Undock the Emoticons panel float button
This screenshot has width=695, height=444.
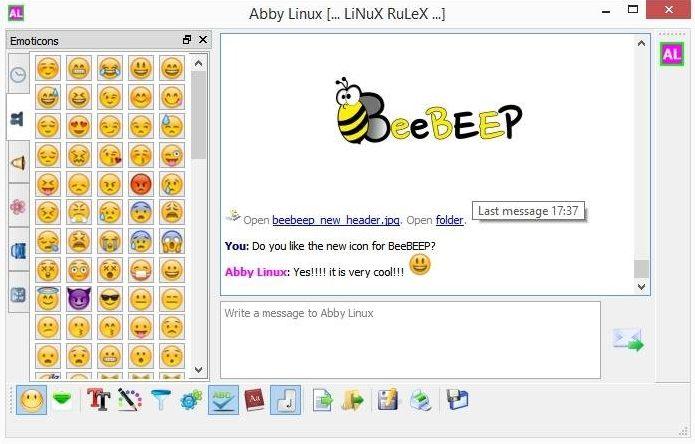[x=187, y=40]
